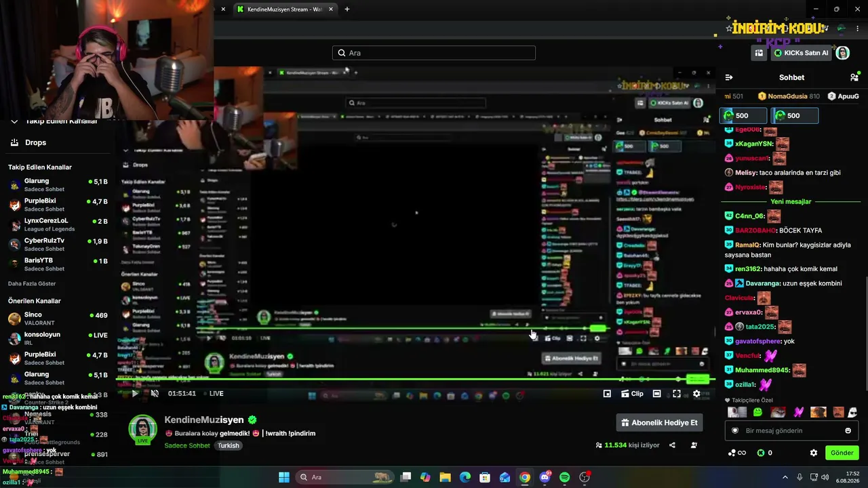Screen dimensions: 868x488
Task: Open the CyberRulzTv channel
Action: pyautogui.click(x=58, y=245)
